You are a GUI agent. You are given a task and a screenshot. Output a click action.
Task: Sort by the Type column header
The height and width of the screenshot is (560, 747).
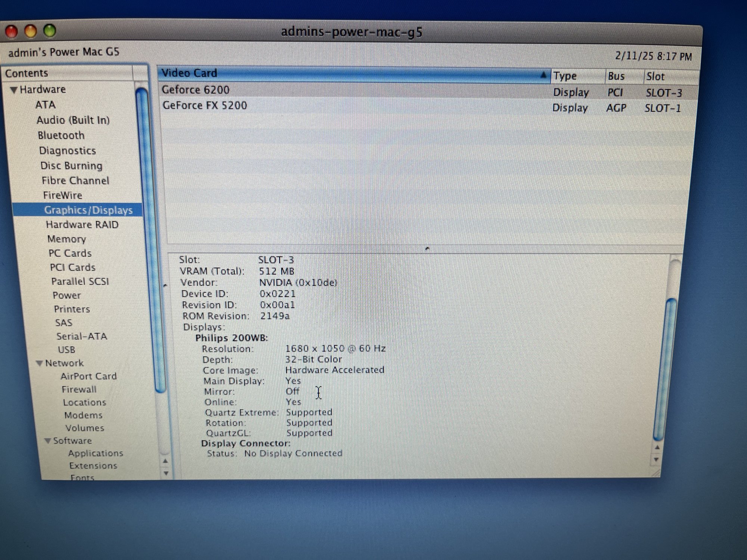click(578, 76)
